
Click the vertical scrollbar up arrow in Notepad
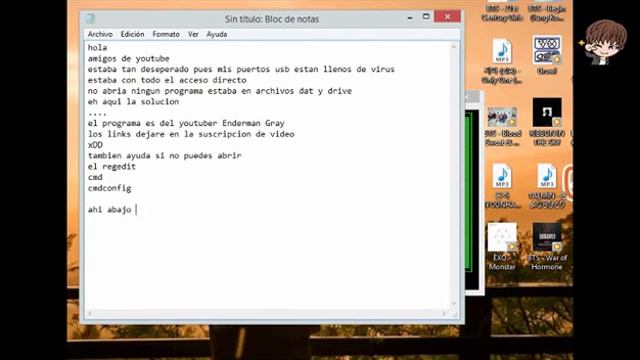(x=453, y=47)
